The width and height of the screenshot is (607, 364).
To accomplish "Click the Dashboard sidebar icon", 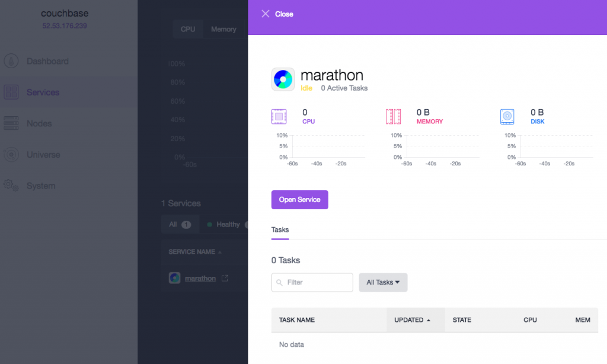I will (x=11, y=61).
